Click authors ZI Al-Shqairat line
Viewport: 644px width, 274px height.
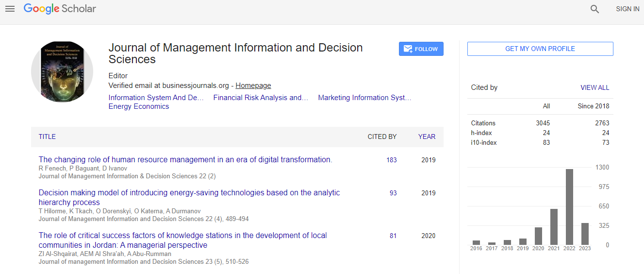click(x=105, y=254)
